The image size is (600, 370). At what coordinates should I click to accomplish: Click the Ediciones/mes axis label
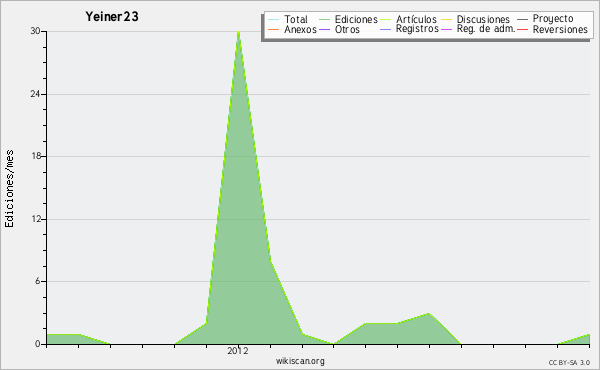pyautogui.click(x=9, y=189)
